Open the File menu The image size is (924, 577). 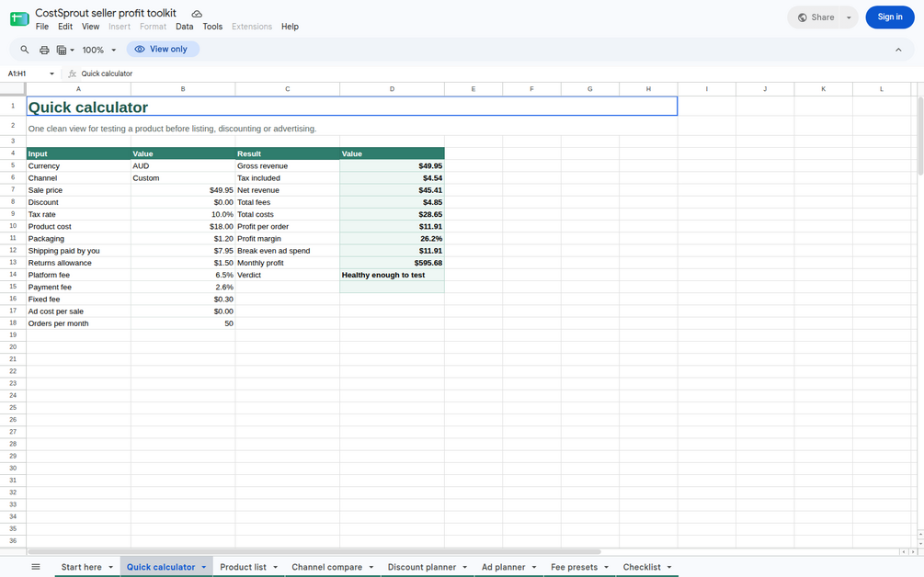pos(42,27)
